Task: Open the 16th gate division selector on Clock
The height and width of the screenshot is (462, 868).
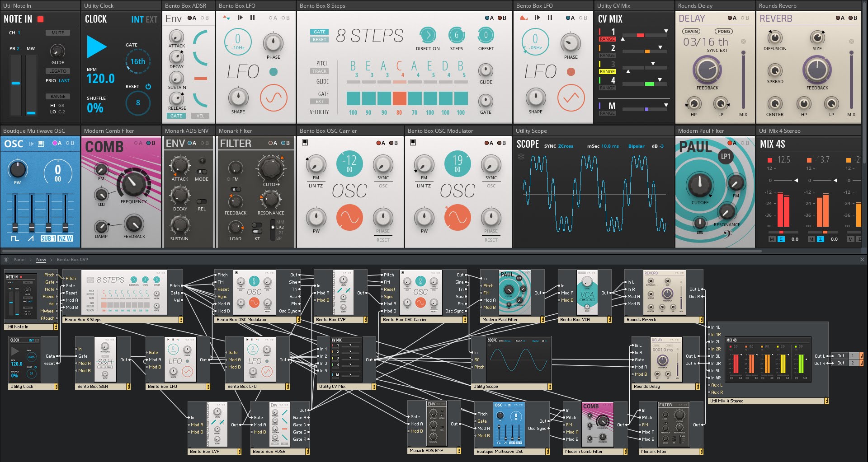Action: pos(139,61)
